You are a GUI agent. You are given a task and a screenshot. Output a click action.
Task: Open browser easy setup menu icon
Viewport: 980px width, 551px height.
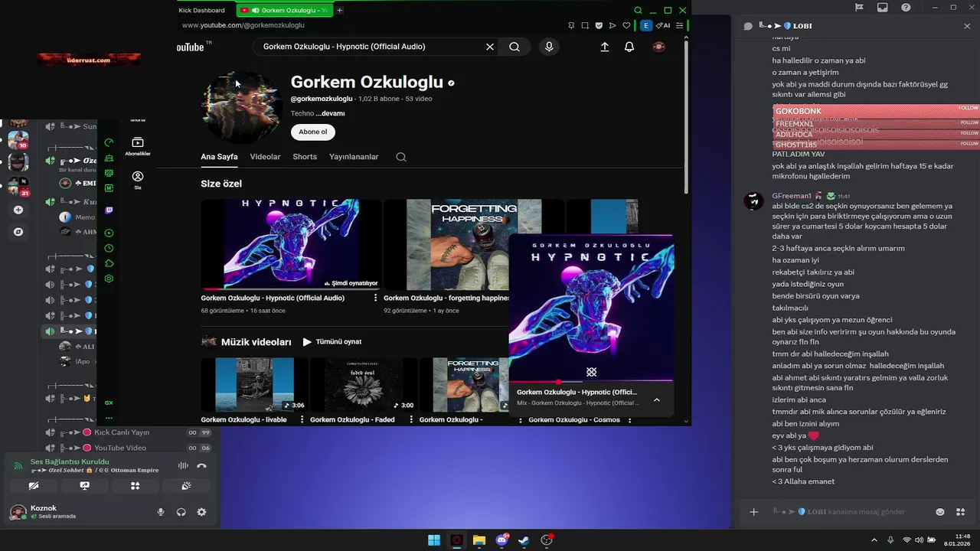pos(680,25)
